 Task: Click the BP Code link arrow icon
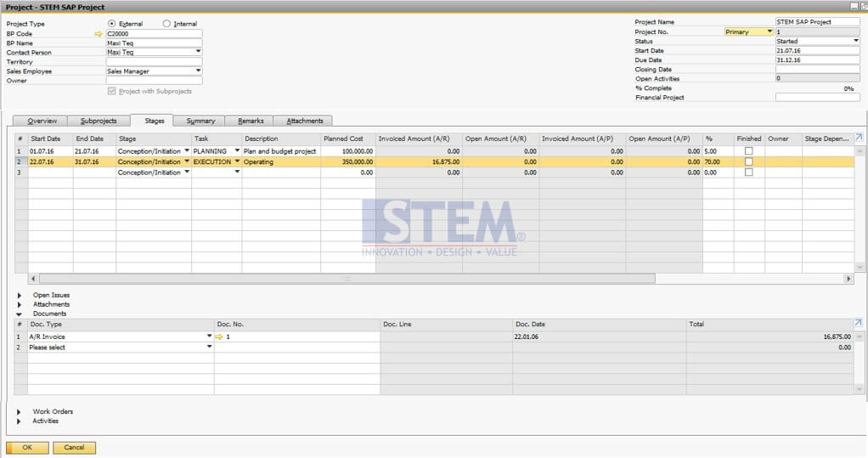point(99,34)
